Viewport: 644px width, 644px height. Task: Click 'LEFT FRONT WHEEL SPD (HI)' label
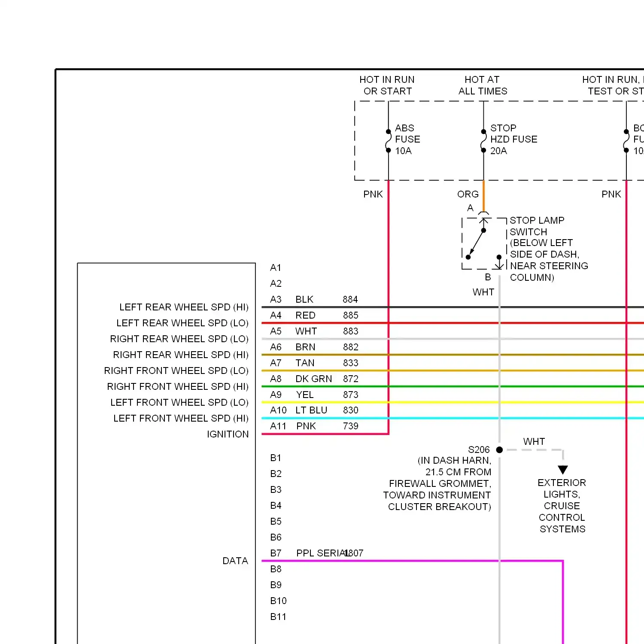(181, 419)
